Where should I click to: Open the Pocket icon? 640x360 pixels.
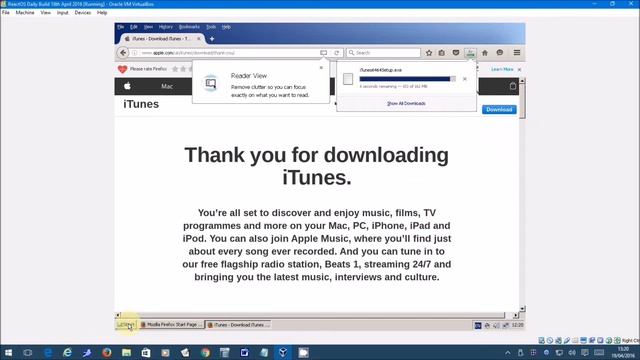click(x=456, y=53)
